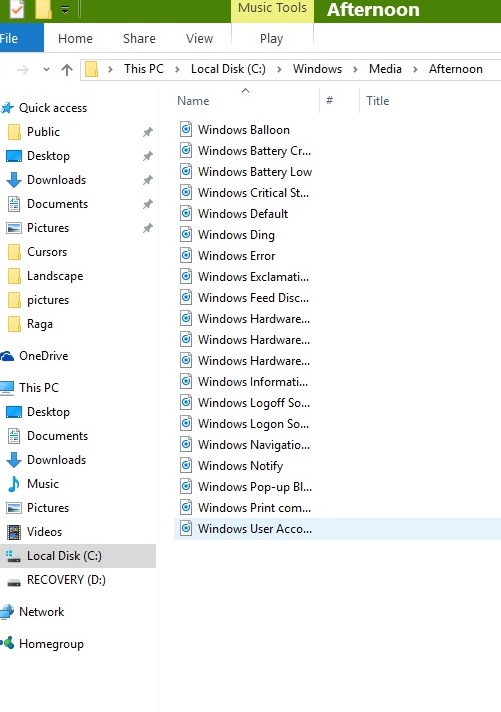Select Quick access in navigation pane

click(53, 108)
